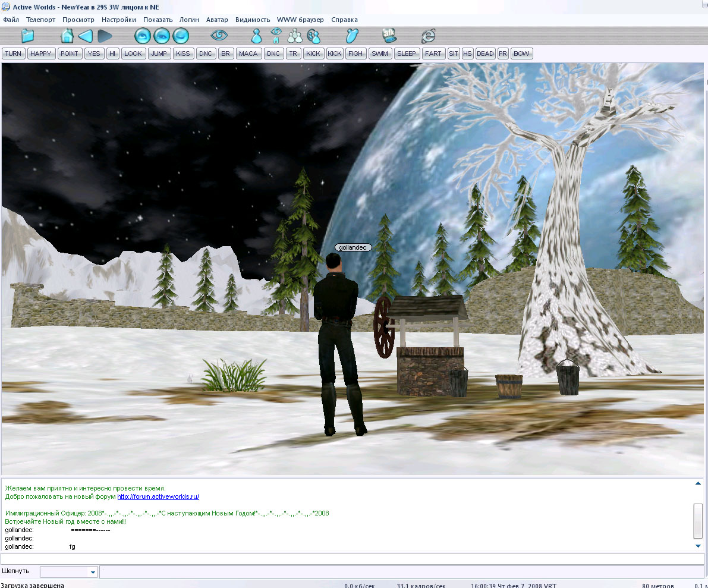Open the Файл menu
The image size is (708, 588).
coord(11,20)
